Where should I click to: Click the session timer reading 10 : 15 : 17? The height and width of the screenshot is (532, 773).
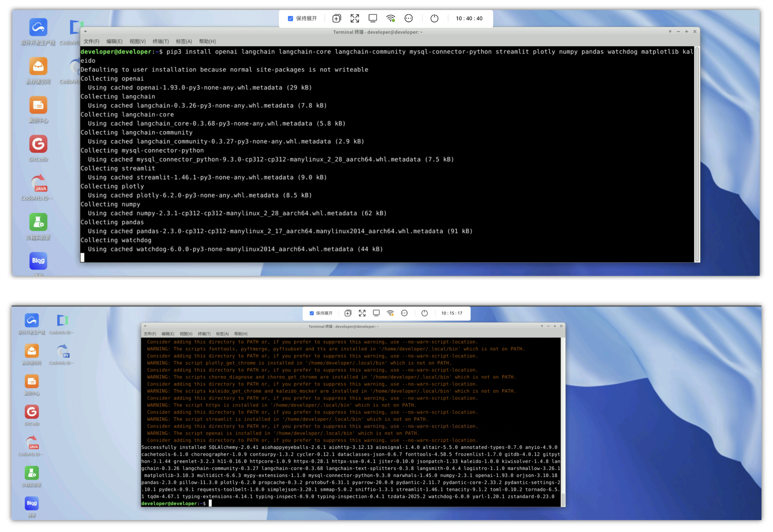pos(452,313)
